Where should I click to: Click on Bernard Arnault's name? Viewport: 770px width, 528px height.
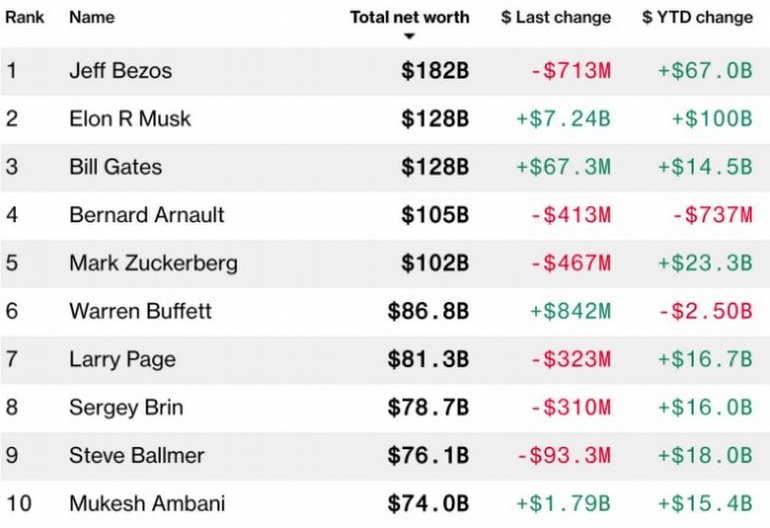(146, 215)
